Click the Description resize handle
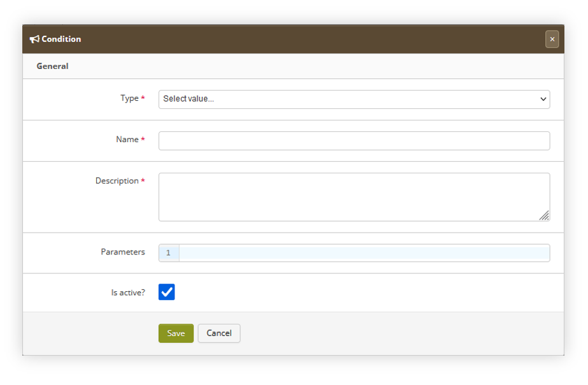The width and height of the screenshot is (588, 385). [x=545, y=215]
